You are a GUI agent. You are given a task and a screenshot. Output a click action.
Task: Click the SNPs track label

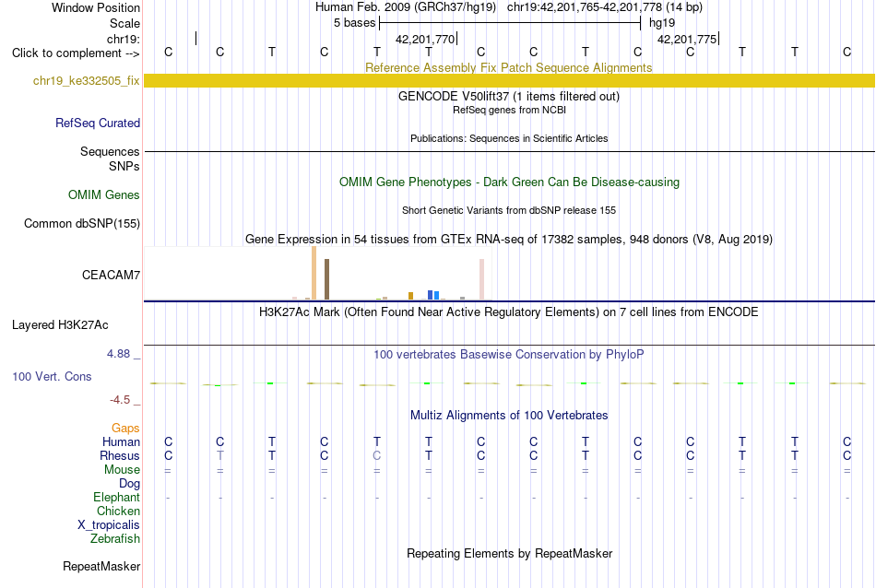[x=124, y=166]
